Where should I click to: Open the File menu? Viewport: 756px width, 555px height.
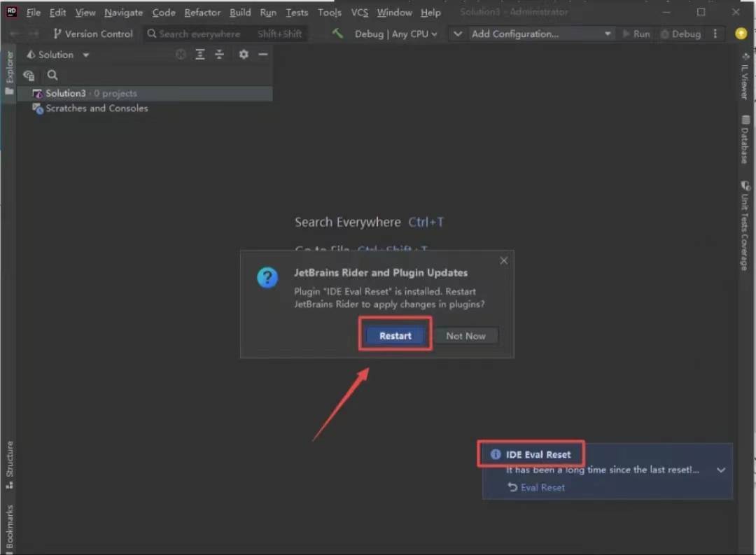[x=34, y=13]
